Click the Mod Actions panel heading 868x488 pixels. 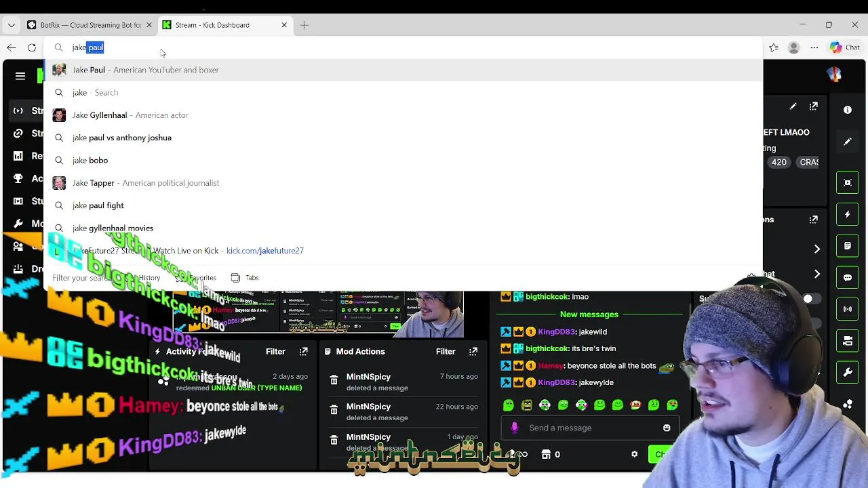click(x=360, y=351)
